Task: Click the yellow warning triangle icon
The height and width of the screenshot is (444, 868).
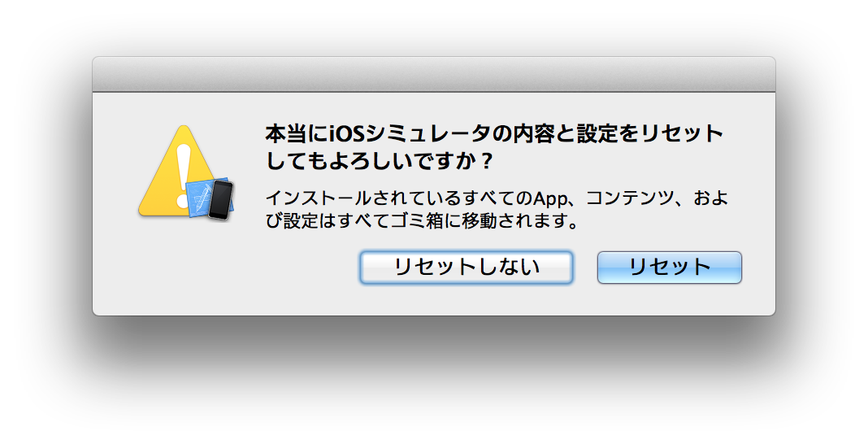Action: [177, 171]
